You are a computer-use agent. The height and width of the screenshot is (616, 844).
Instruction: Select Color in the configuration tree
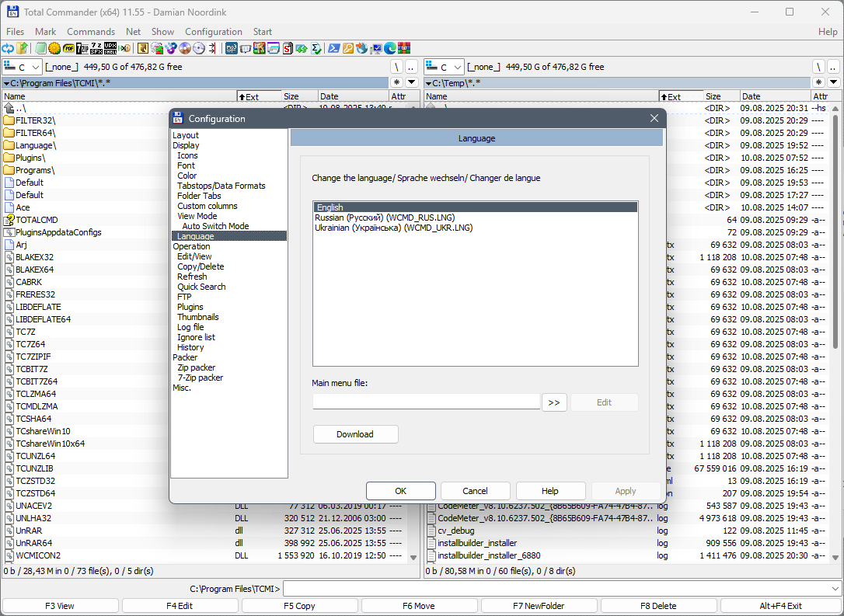(x=187, y=176)
